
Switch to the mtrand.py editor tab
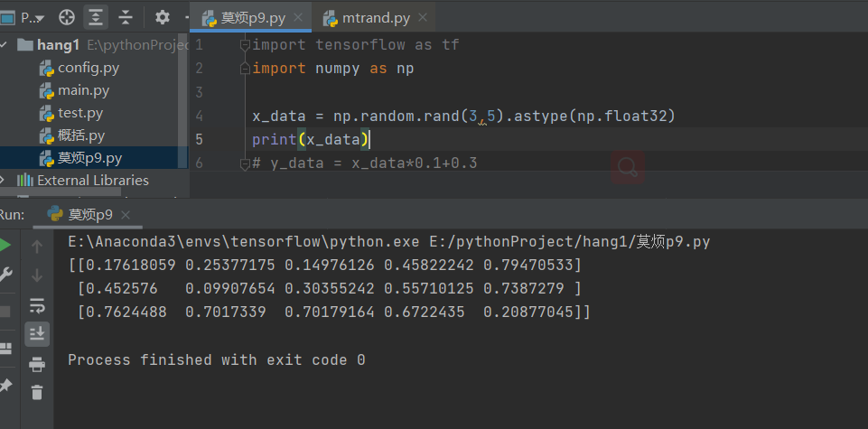376,18
